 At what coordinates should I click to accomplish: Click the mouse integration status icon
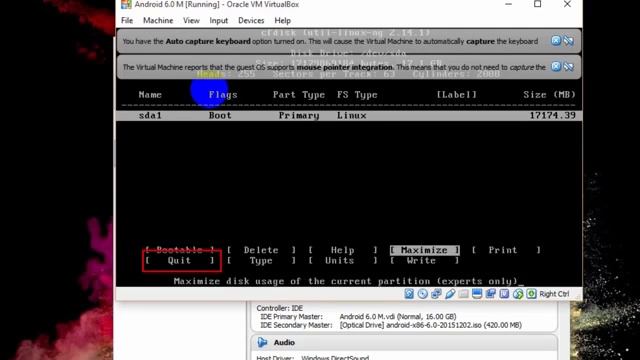click(x=518, y=294)
